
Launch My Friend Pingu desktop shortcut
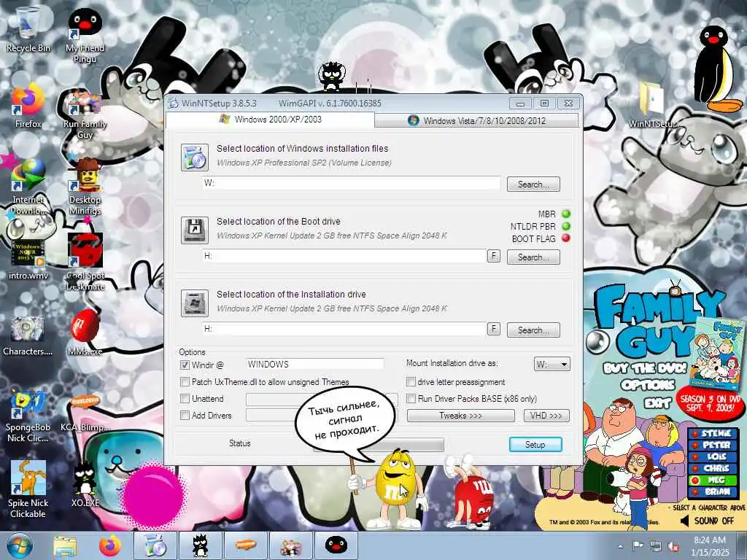(85, 35)
